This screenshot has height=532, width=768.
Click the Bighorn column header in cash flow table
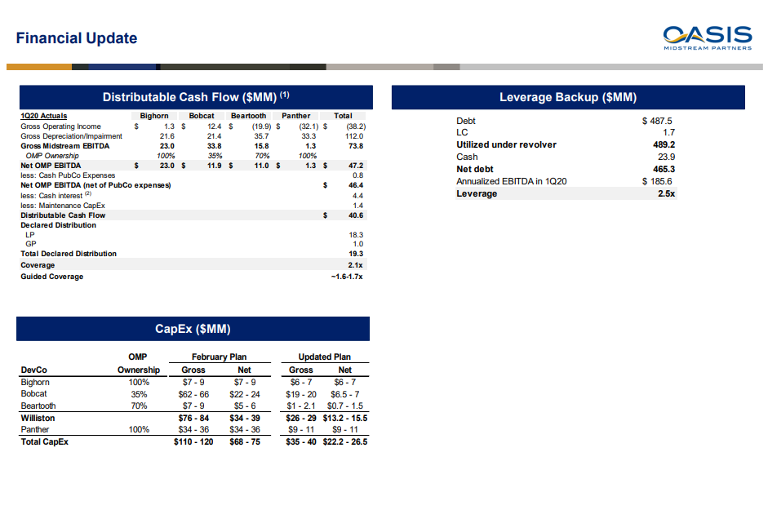tap(154, 116)
